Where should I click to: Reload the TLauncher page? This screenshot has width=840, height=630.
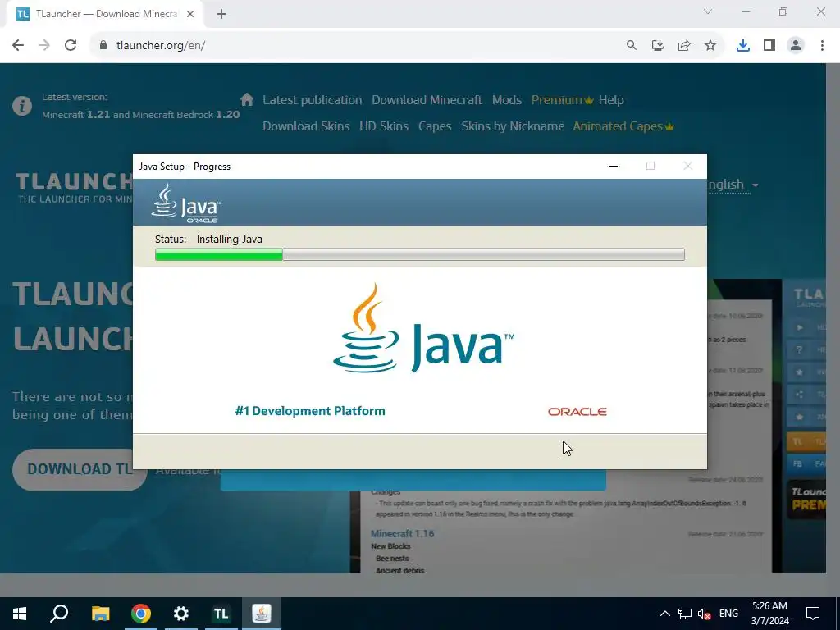click(71, 46)
